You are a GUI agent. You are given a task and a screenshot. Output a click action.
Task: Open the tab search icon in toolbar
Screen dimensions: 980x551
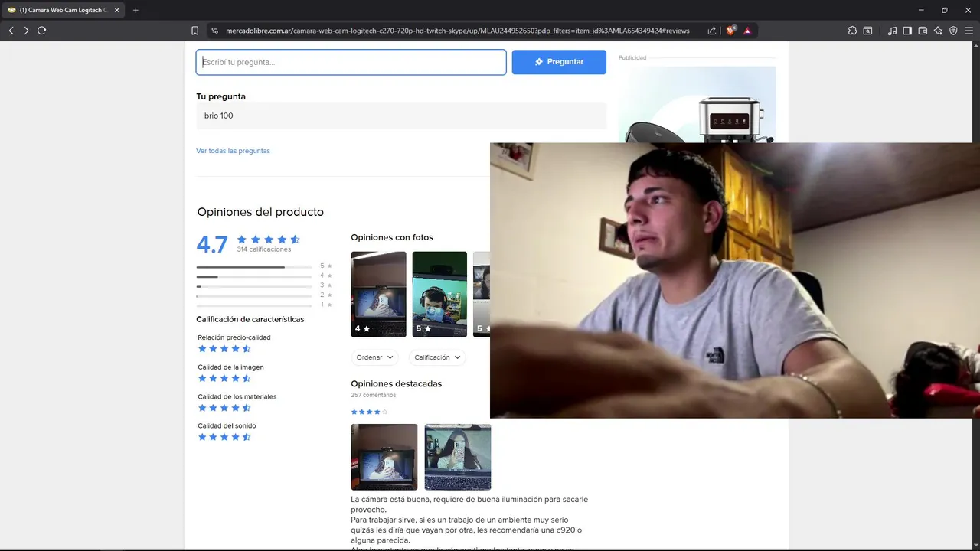tap(867, 31)
